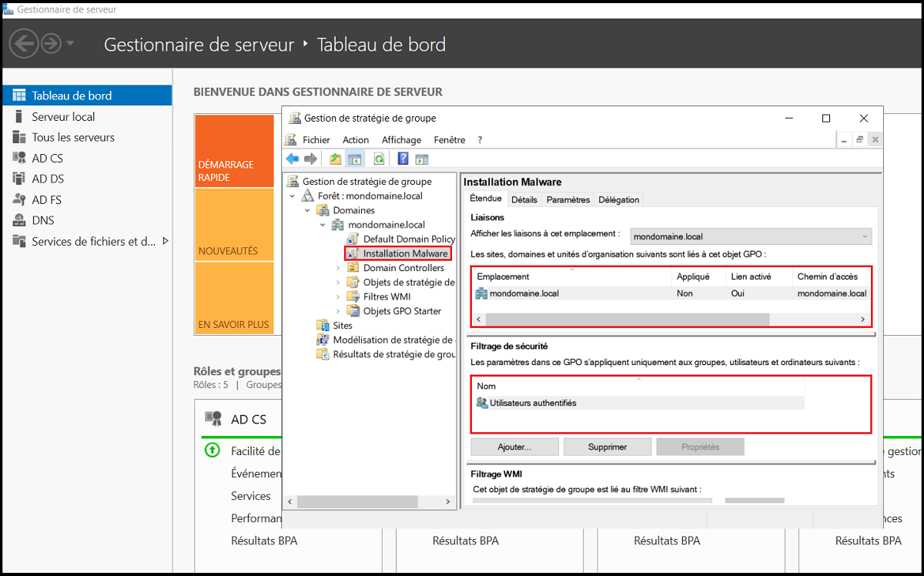924x576 pixels.
Task: Click the Ajouter... button
Action: [514, 447]
